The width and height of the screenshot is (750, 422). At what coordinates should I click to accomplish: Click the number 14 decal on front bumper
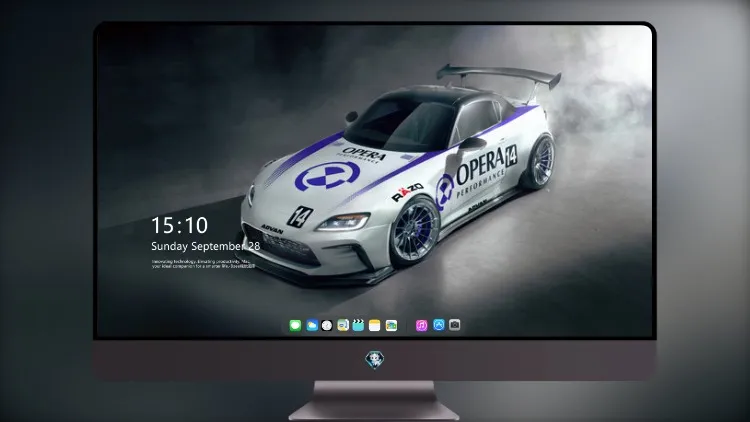(299, 216)
